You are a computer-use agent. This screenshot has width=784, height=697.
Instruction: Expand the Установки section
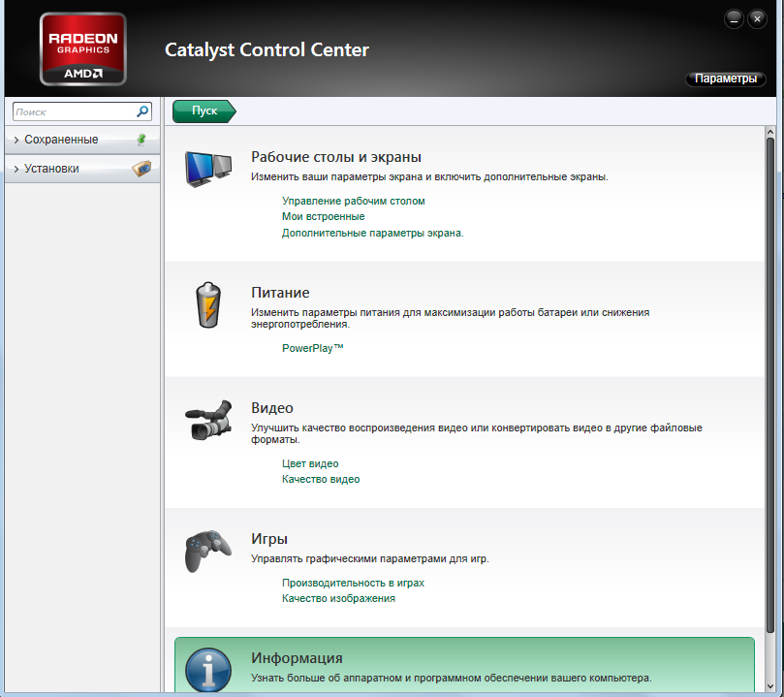pos(51,169)
